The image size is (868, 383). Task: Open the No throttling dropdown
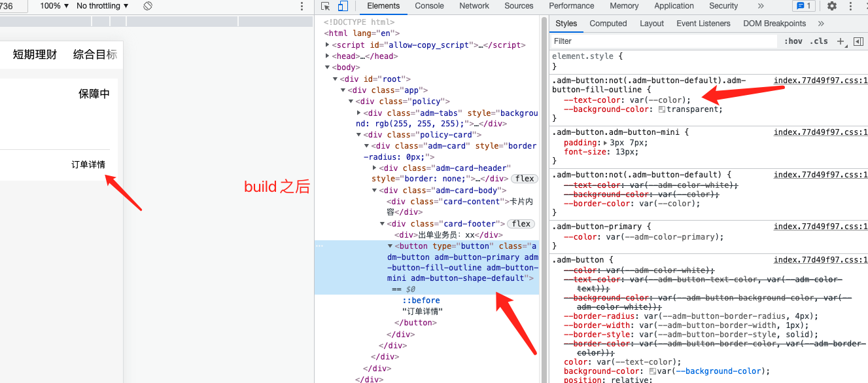click(103, 6)
